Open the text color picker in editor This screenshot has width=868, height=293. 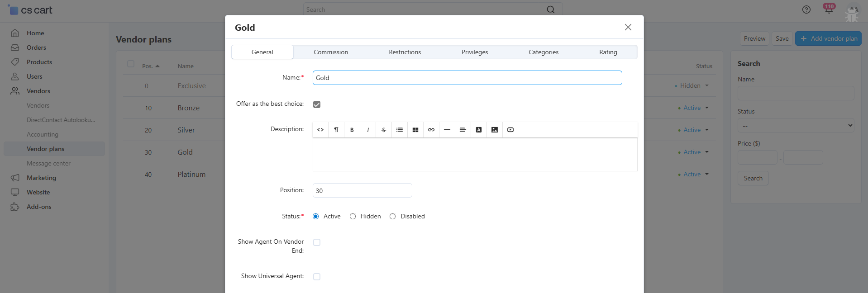coord(479,130)
